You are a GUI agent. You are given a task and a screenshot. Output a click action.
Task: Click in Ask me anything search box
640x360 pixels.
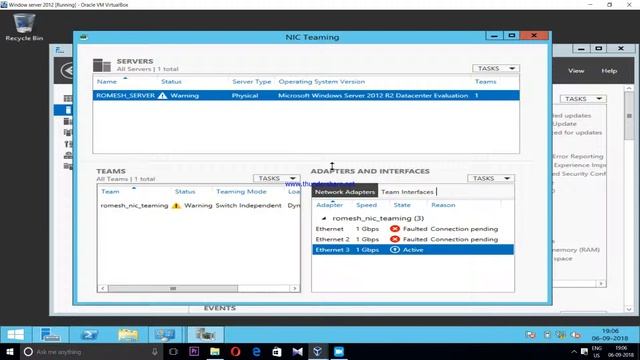pyautogui.click(x=91, y=351)
